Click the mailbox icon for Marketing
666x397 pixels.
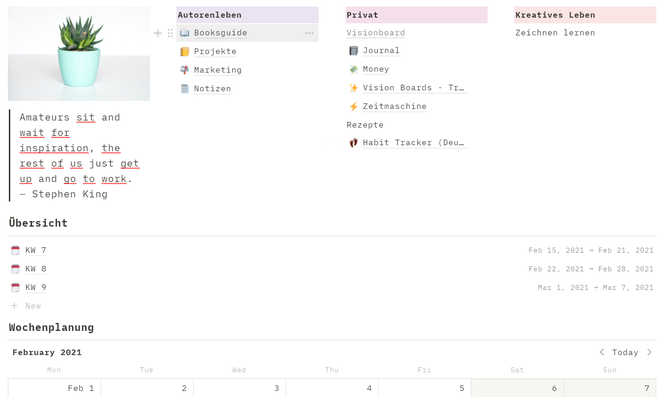tap(184, 70)
